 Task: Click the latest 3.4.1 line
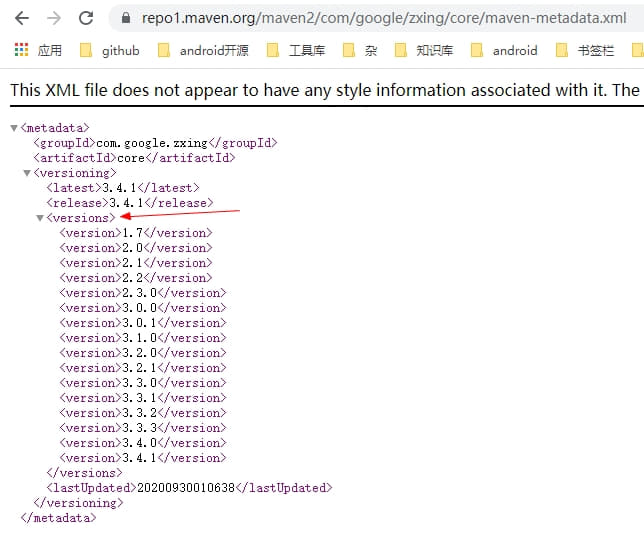123,188
